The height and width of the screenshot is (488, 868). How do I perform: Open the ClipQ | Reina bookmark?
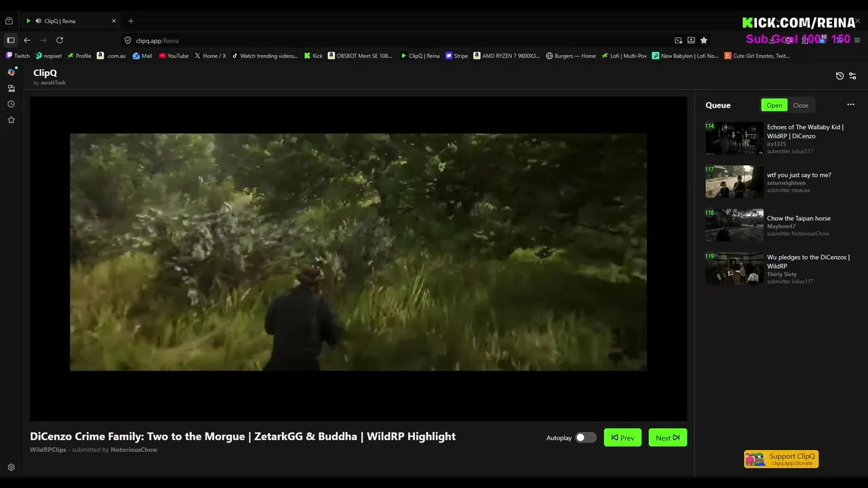pyautogui.click(x=420, y=56)
